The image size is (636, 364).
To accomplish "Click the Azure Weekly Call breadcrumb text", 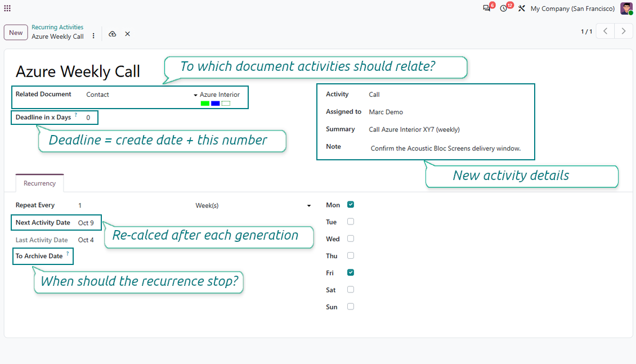I will pos(57,37).
